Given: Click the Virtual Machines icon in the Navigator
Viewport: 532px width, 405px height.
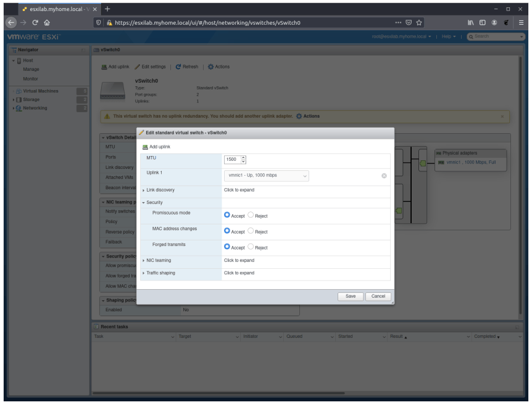Looking at the screenshot, I should pos(19,91).
